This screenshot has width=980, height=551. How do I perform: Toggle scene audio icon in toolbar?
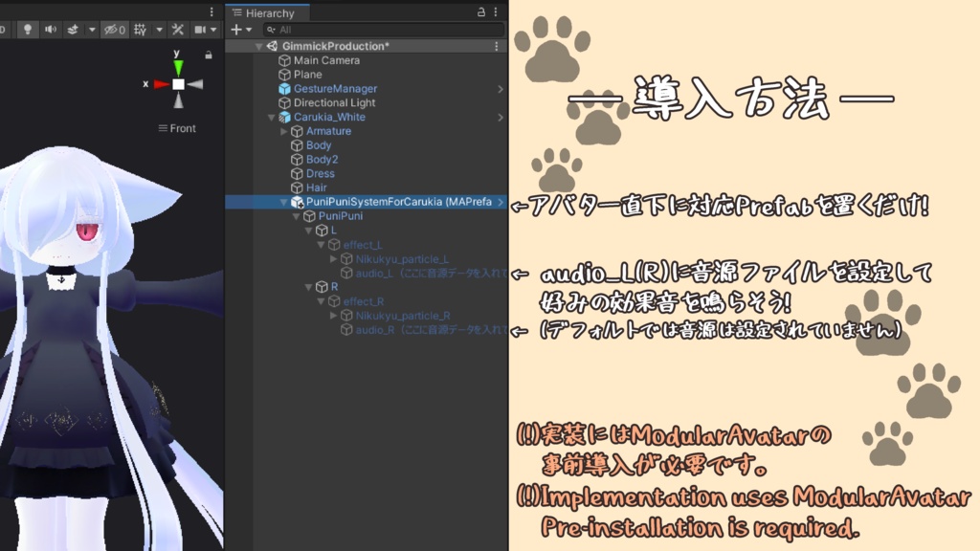(x=52, y=30)
